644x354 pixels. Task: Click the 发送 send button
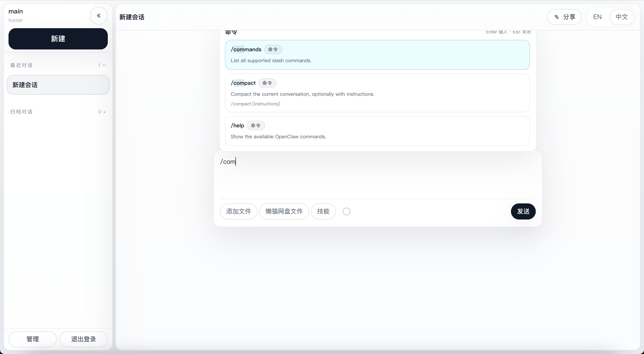point(523,211)
